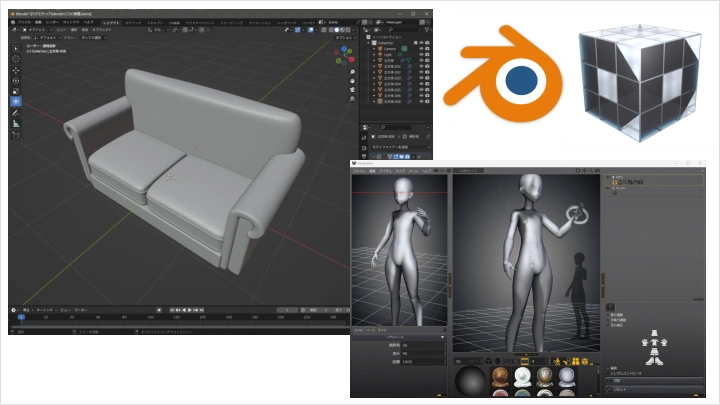Select the Move tool in Blender toolbar

click(16, 70)
